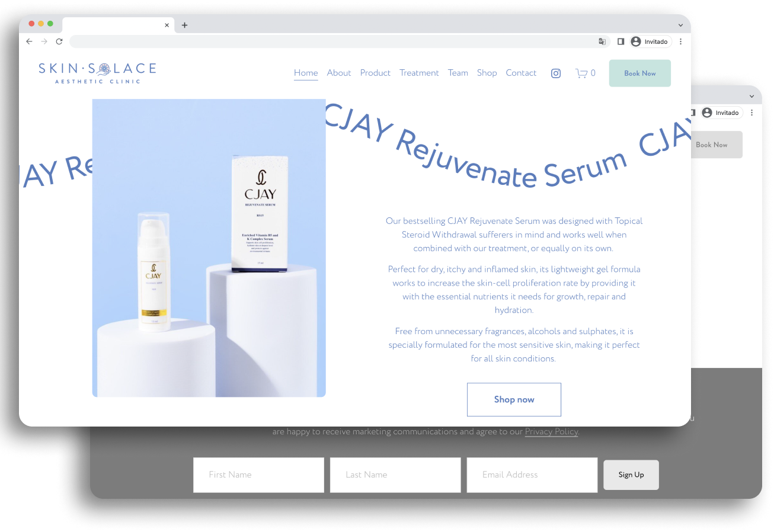This screenshot has height=532, width=774.
Task: Click the Privacy Policy link in back window
Action: pos(551,432)
